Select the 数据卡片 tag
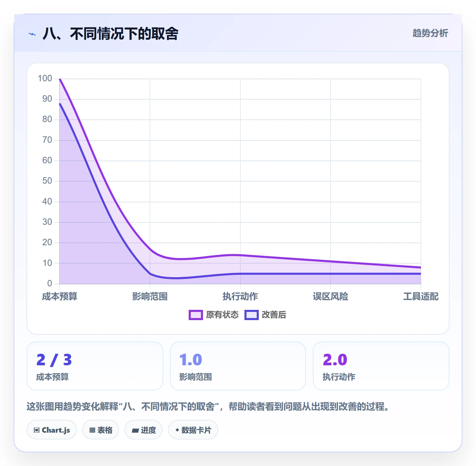 click(x=193, y=430)
